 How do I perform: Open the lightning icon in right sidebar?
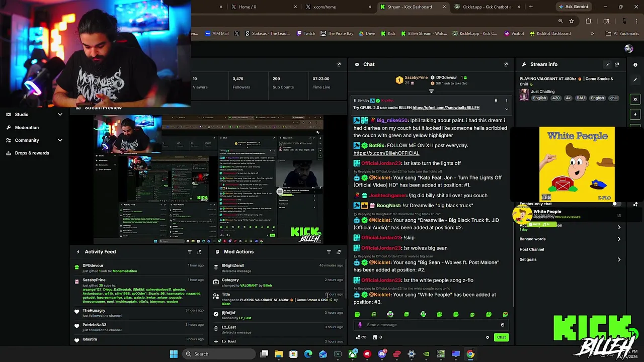click(x=635, y=114)
